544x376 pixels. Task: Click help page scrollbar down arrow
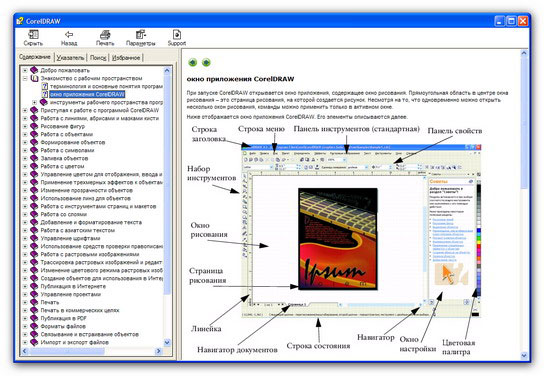point(524,356)
